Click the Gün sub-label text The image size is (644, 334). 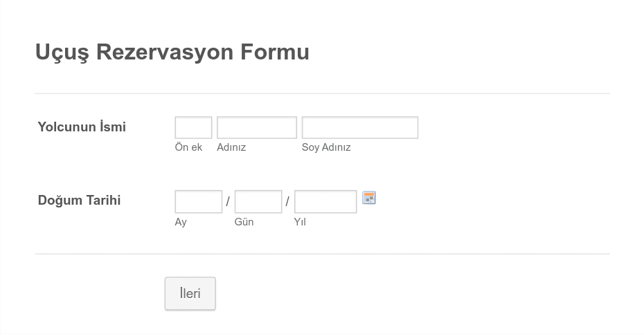tap(244, 222)
